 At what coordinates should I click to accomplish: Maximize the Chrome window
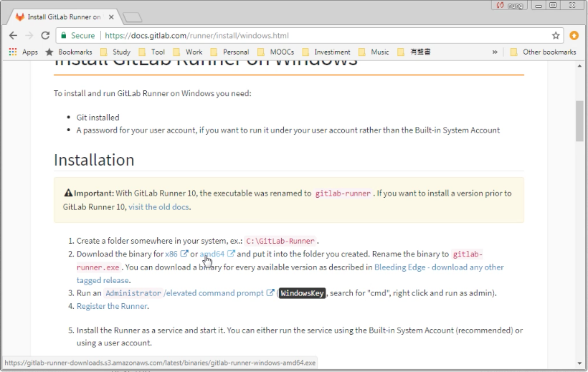[553, 5]
